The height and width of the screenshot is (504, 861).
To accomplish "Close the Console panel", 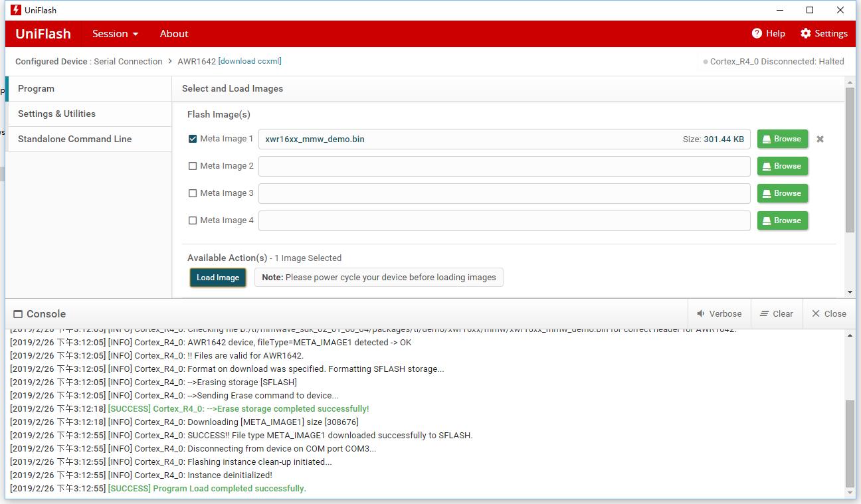I will click(x=829, y=313).
